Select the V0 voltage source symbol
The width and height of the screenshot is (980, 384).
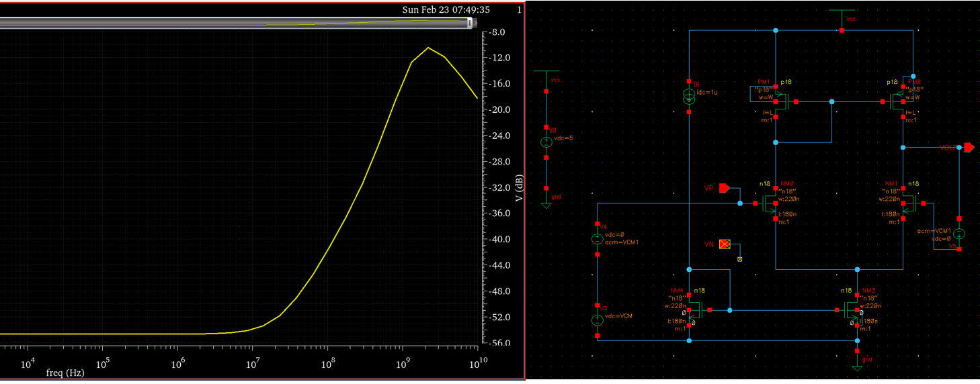(546, 142)
